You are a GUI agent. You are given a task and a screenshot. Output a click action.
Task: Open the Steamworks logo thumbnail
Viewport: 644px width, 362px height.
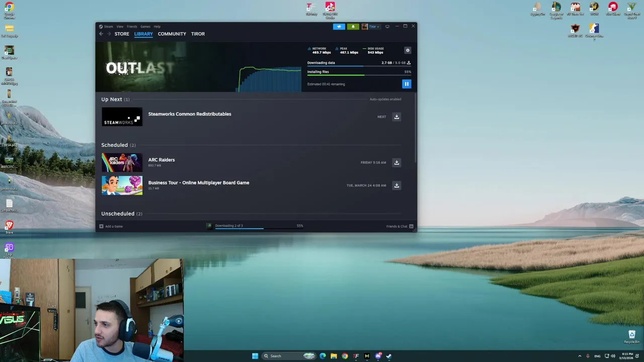click(122, 117)
